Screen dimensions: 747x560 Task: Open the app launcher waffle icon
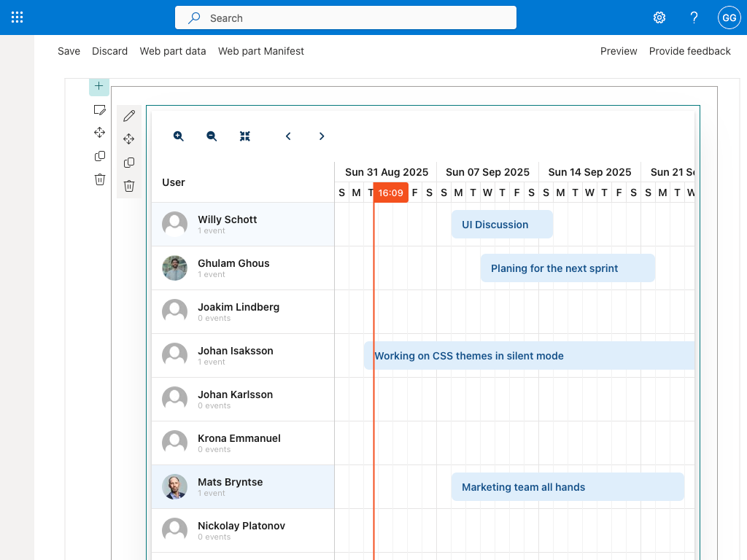pyautogui.click(x=18, y=17)
